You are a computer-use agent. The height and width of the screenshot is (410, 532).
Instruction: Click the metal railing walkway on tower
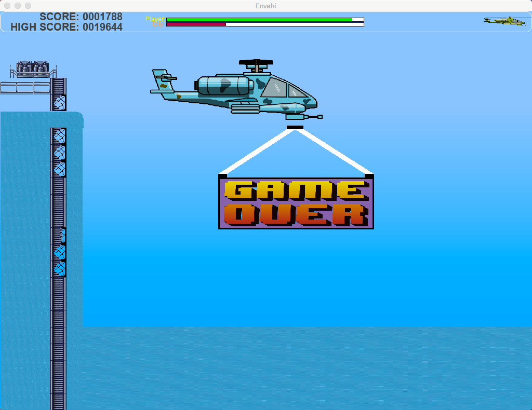(25, 88)
